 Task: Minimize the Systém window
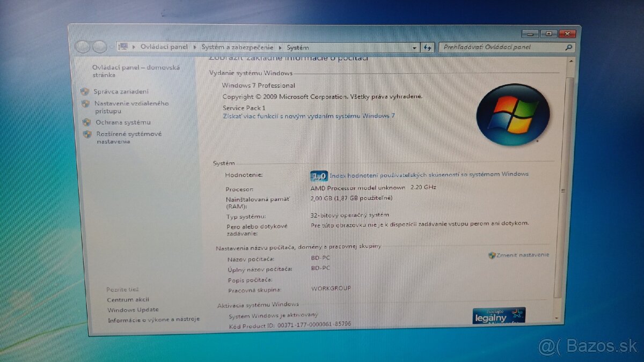[530, 33]
